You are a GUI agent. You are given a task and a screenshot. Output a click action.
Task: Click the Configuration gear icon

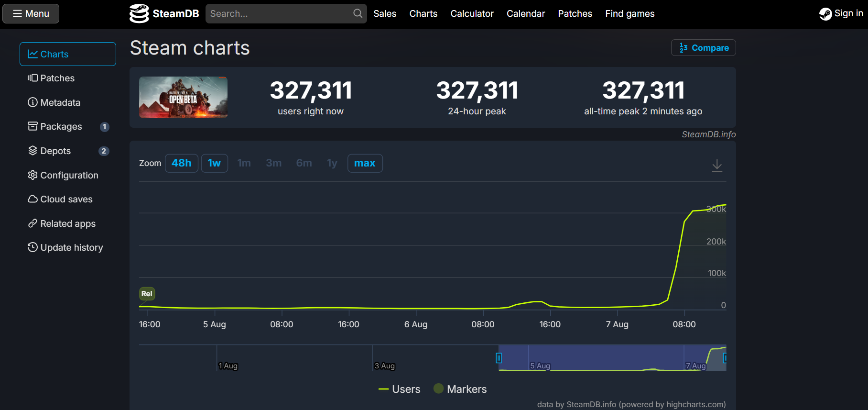point(33,175)
